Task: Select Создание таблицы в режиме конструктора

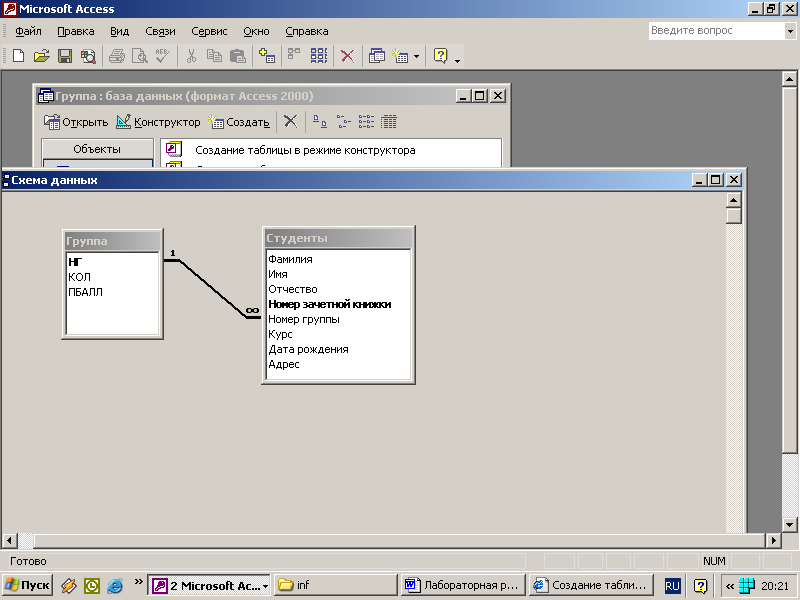Action: click(x=305, y=151)
